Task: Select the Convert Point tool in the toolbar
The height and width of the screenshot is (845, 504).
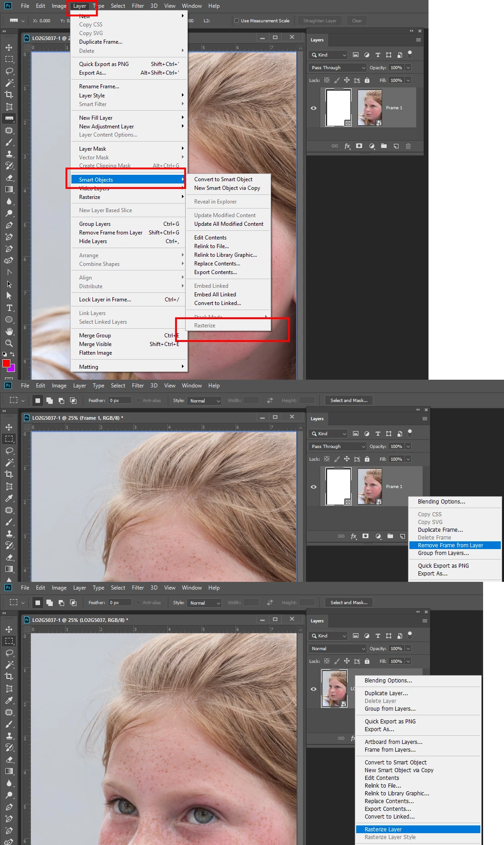Action: pyautogui.click(x=9, y=272)
